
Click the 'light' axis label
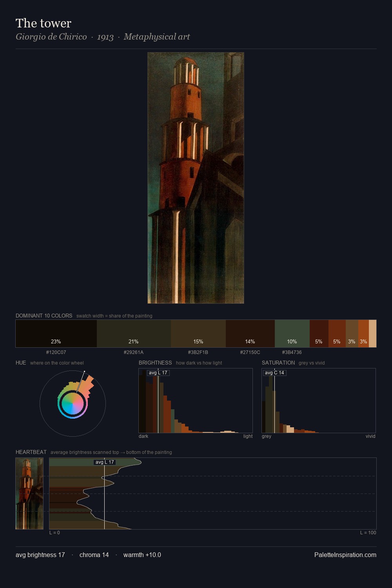tap(248, 436)
